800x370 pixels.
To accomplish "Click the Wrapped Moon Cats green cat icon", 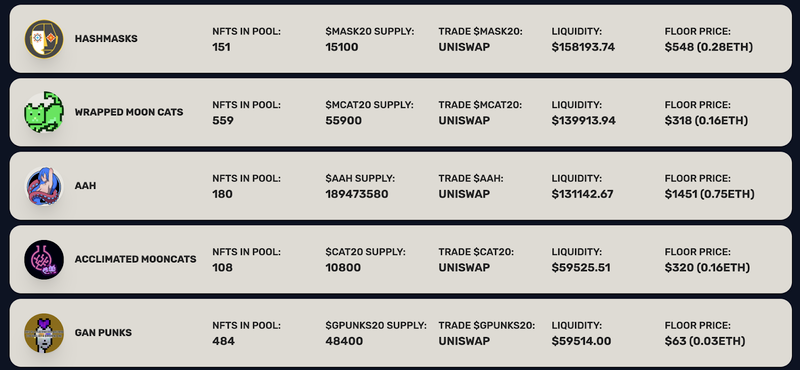I will click(44, 112).
